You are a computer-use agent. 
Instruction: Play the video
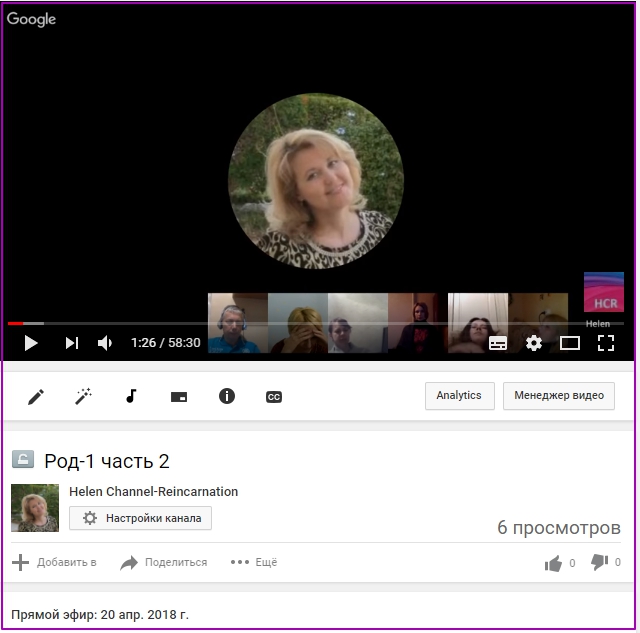pos(31,343)
